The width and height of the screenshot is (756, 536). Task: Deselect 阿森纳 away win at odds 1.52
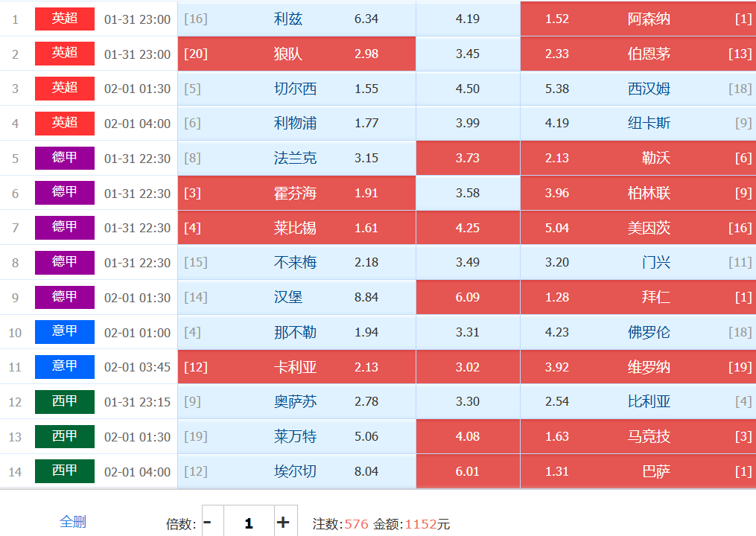[638, 19]
